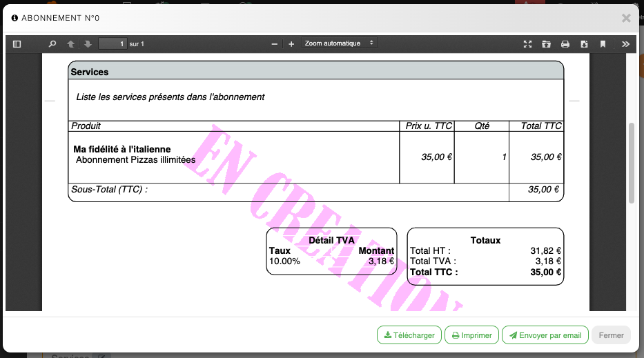Open the Zoom automatique dropdown

click(340, 43)
